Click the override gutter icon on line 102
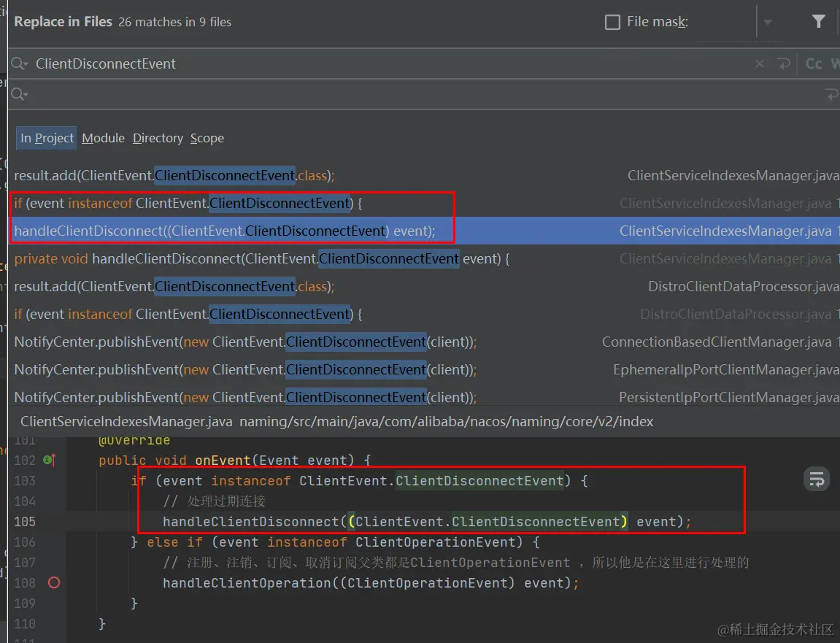This screenshot has height=643, width=840. [x=50, y=460]
